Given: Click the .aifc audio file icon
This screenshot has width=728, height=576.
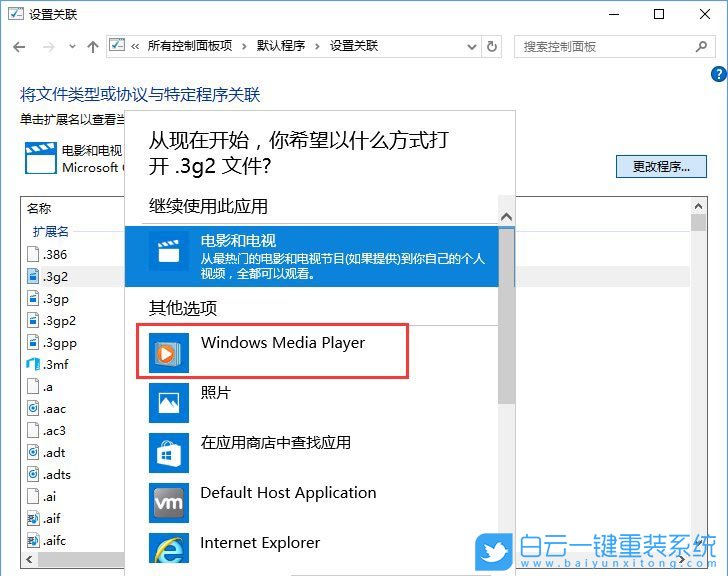Looking at the screenshot, I should 32,540.
